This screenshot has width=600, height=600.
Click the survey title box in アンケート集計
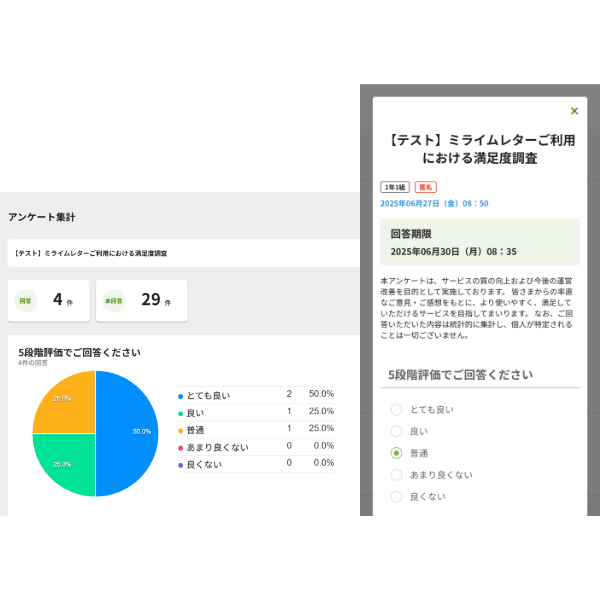pos(183,253)
